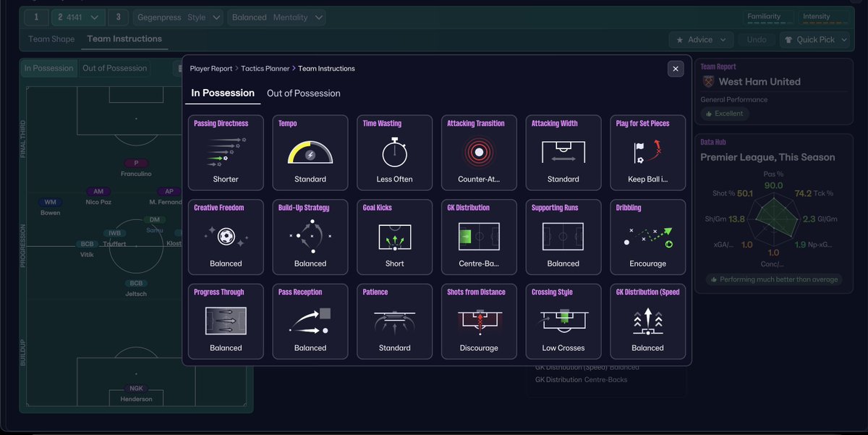Select tactic slot 3
868x435 pixels.
coord(118,17)
